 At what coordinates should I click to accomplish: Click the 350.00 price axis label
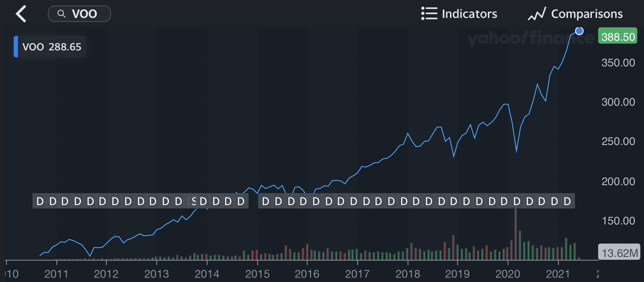(x=618, y=63)
